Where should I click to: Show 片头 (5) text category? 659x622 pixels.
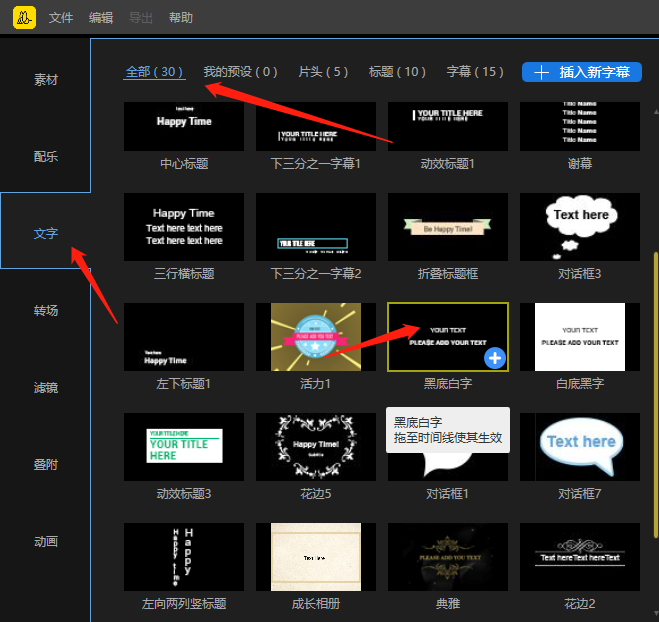click(323, 72)
